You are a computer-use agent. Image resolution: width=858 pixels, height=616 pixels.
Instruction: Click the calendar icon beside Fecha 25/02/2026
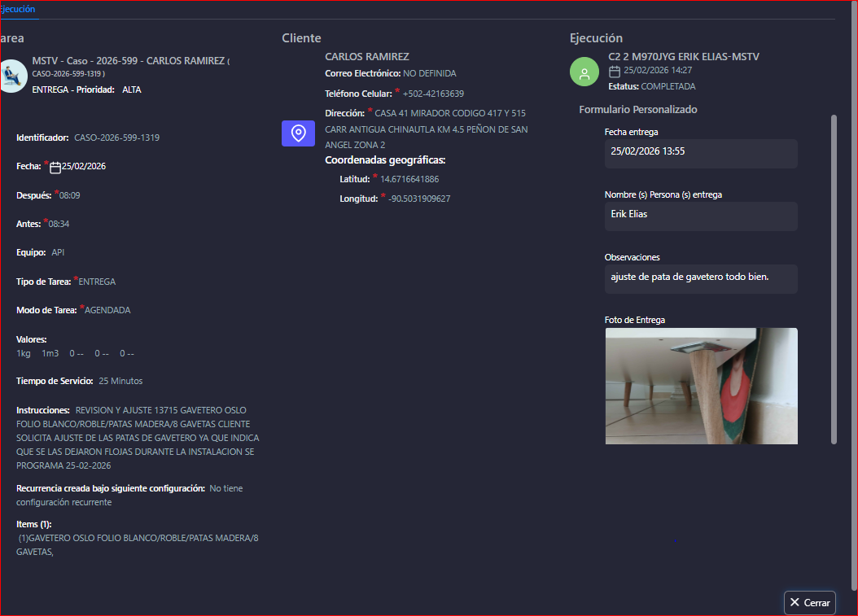(55, 167)
